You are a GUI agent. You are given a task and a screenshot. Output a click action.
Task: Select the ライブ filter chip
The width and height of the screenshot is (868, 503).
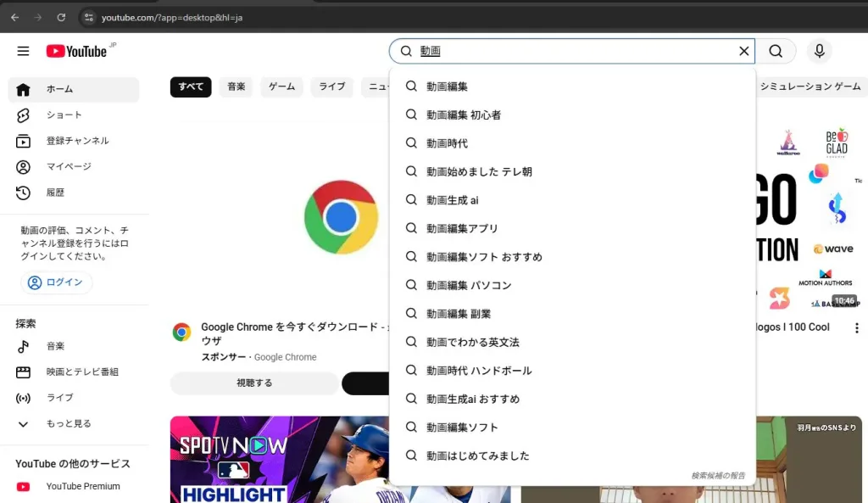coord(332,87)
